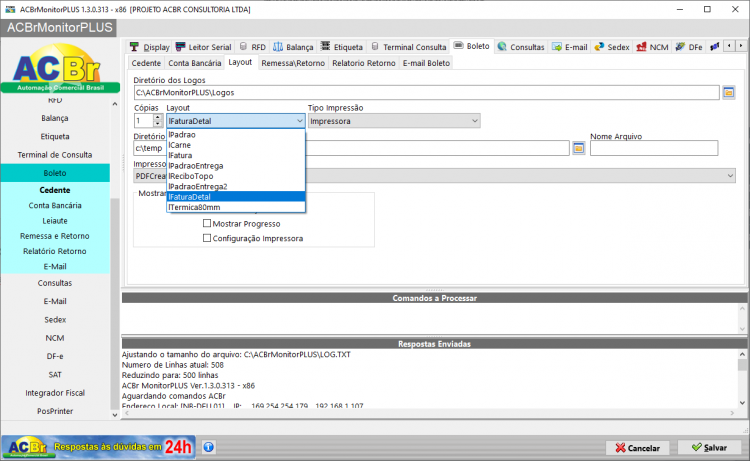Choose lFatura layout option
Screen dimensions: 750x461
coord(236,155)
